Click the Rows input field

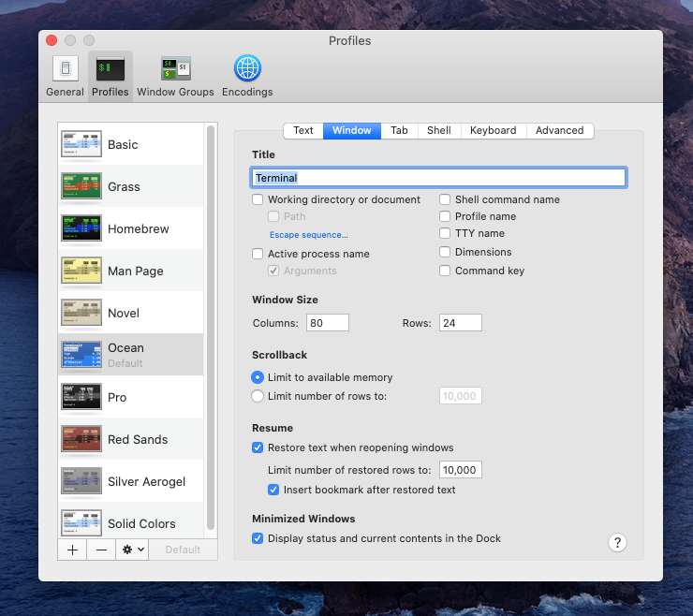(x=461, y=323)
